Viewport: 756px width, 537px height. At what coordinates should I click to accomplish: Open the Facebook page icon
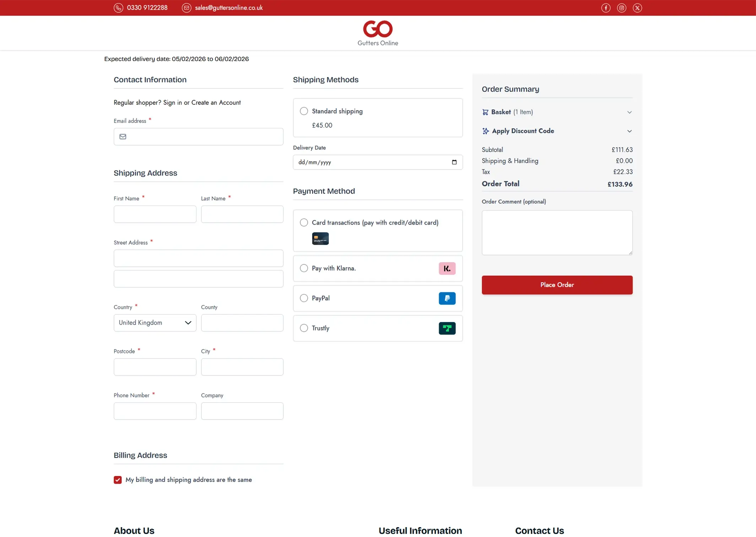pos(606,7)
